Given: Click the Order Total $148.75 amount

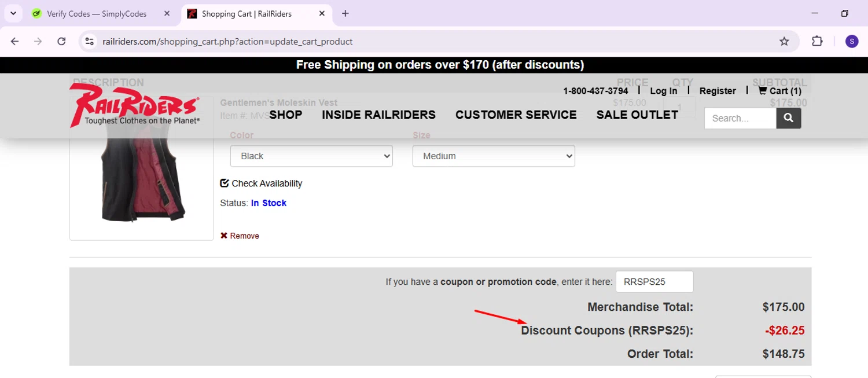Looking at the screenshot, I should pos(784,354).
